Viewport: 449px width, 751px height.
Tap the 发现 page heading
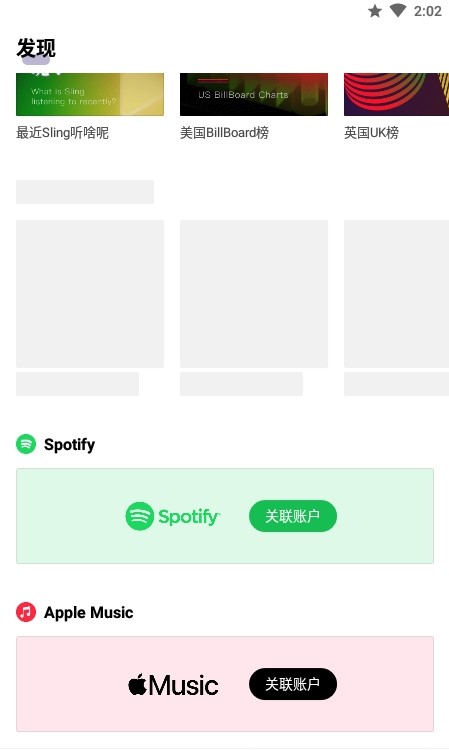[x=36, y=48]
